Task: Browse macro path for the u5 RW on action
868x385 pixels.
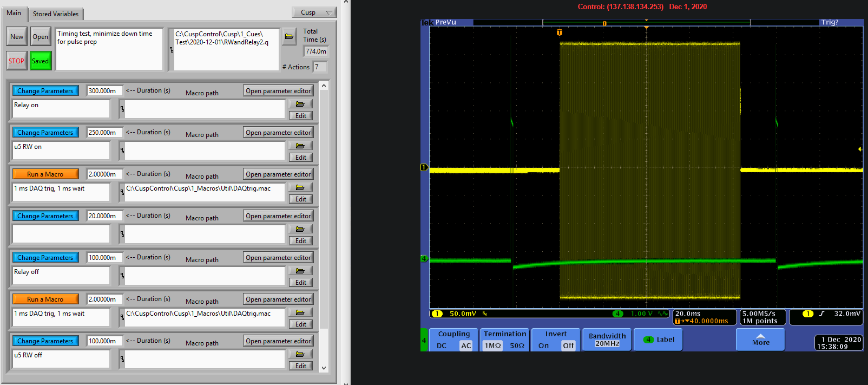Action: click(x=300, y=146)
